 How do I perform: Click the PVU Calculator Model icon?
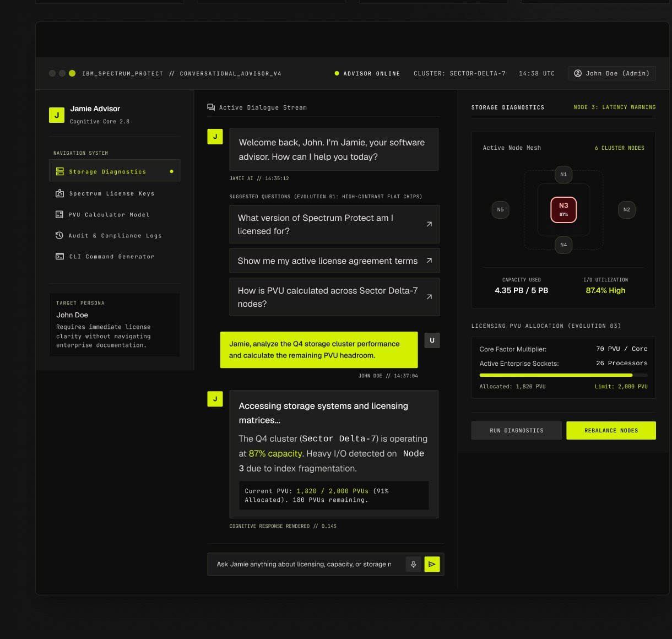(59, 214)
